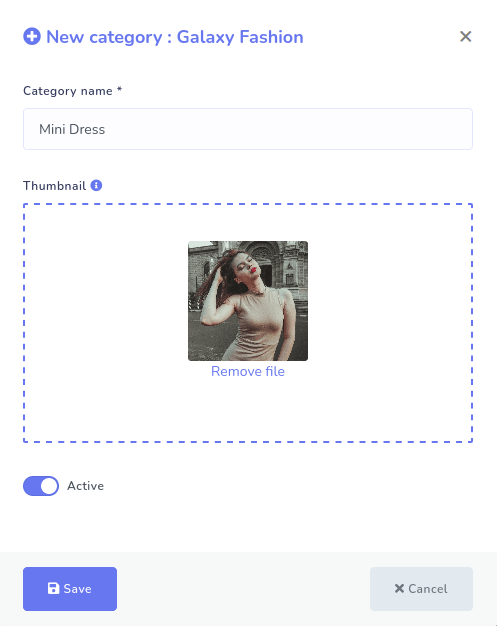Cancel creating the category
The width and height of the screenshot is (497, 626).
421,589
